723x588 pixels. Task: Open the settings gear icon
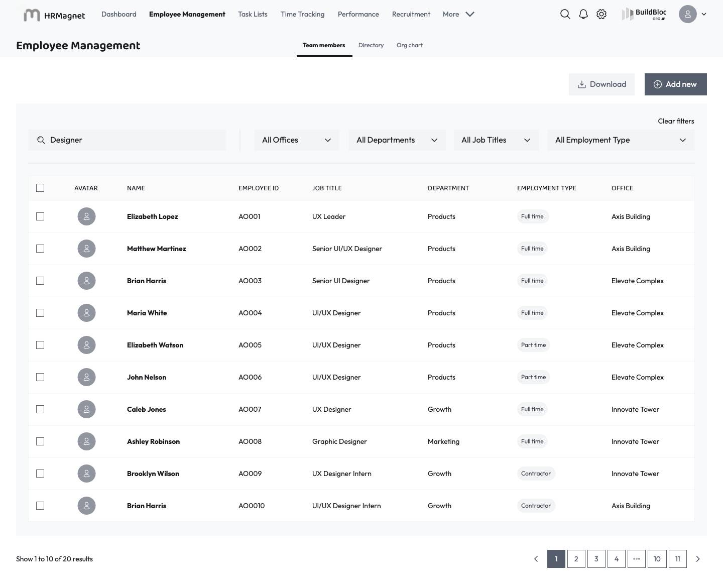[601, 14]
